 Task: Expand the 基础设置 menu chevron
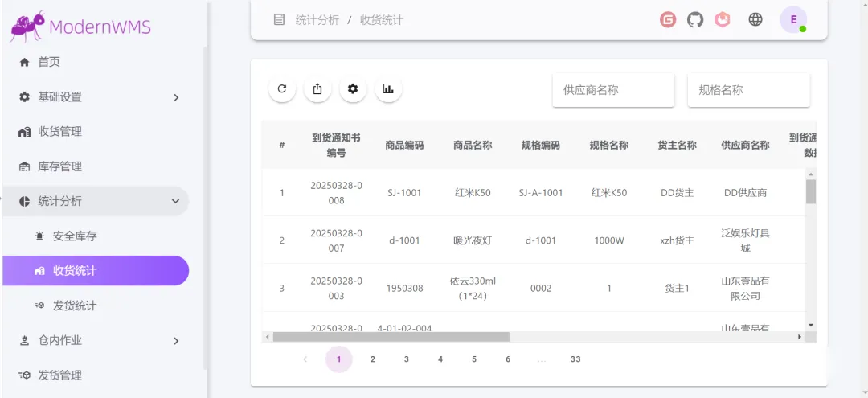pyautogui.click(x=176, y=97)
